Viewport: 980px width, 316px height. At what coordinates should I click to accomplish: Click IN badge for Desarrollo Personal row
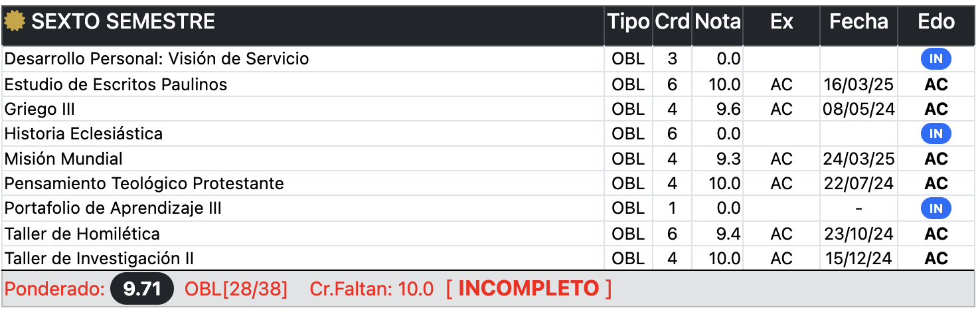point(936,59)
